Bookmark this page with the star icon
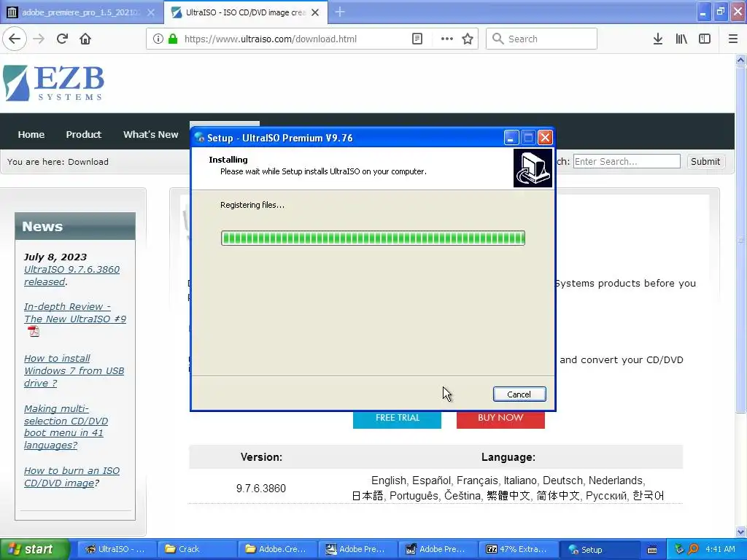Image resolution: width=747 pixels, height=560 pixels. tap(468, 39)
